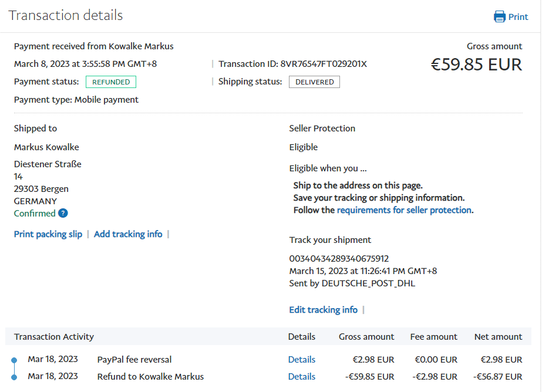Click Edit tracking info
Screen dimensions: 542x392
pyautogui.click(x=323, y=310)
